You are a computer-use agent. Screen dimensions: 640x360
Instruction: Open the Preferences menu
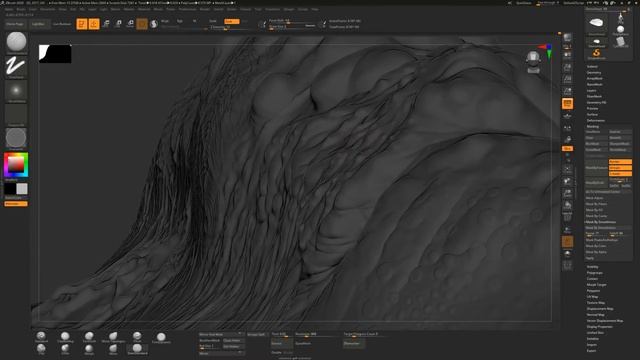[x=187, y=9]
